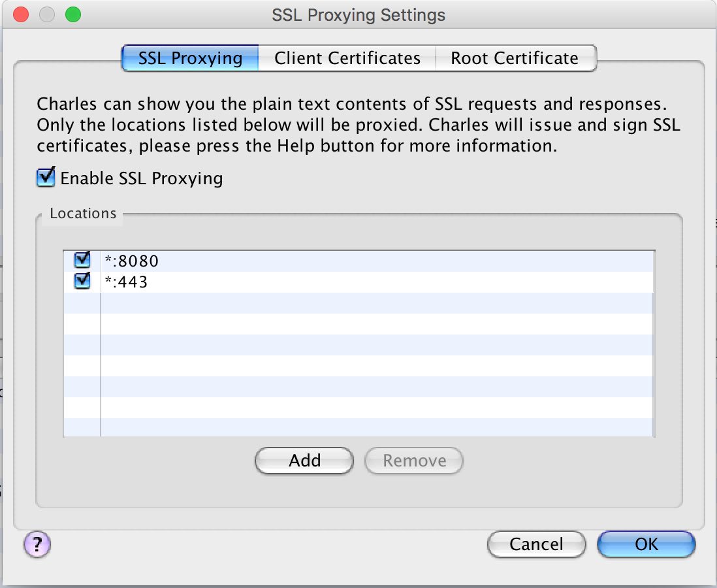Image resolution: width=717 pixels, height=588 pixels.
Task: Open the Client Certificates tab
Action: coord(347,58)
